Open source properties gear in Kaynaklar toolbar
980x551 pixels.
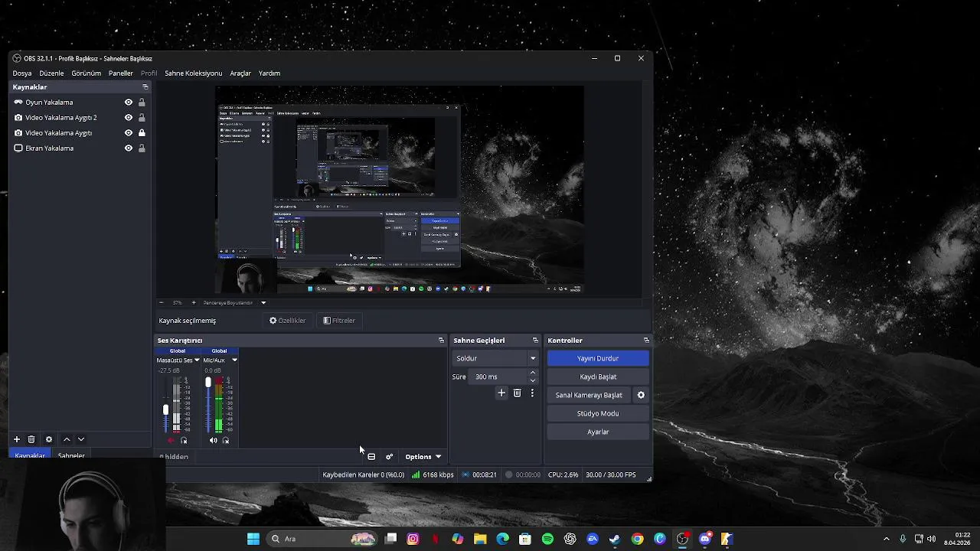click(49, 439)
